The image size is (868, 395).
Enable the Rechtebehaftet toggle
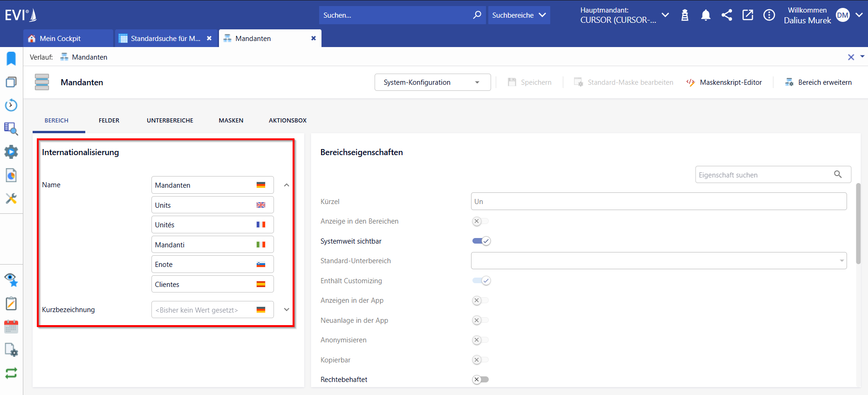(x=480, y=380)
